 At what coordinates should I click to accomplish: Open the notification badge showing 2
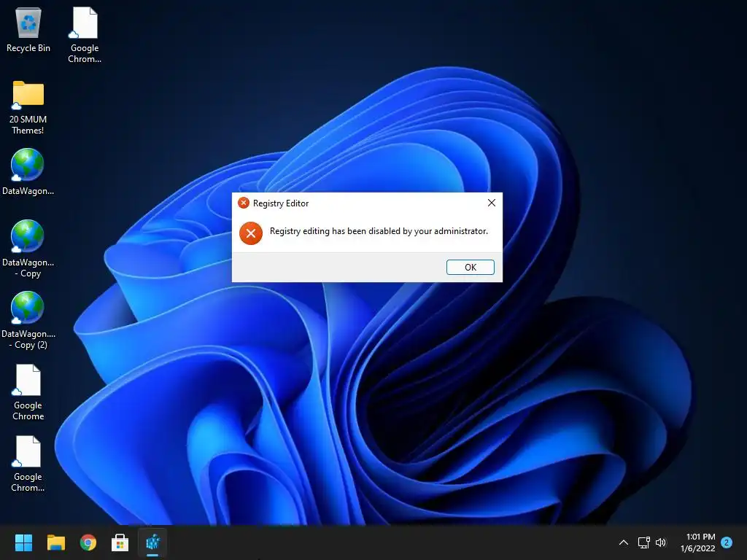pyautogui.click(x=727, y=542)
